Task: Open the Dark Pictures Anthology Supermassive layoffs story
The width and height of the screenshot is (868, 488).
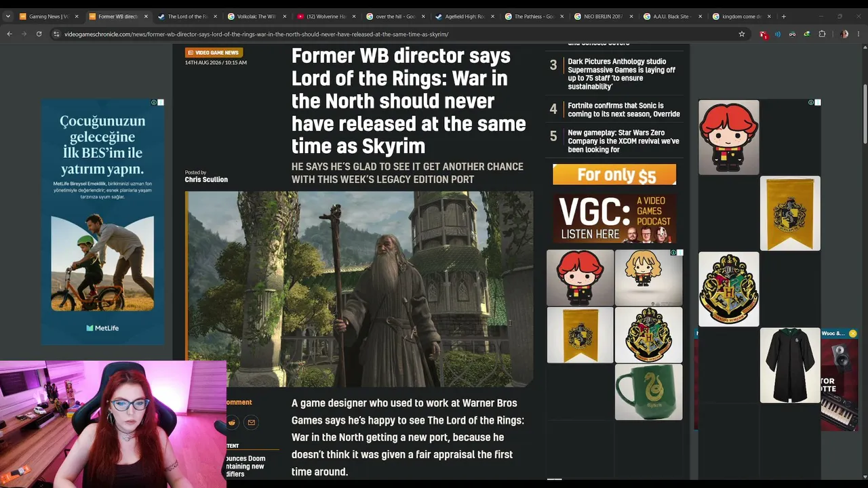Action: pos(622,74)
